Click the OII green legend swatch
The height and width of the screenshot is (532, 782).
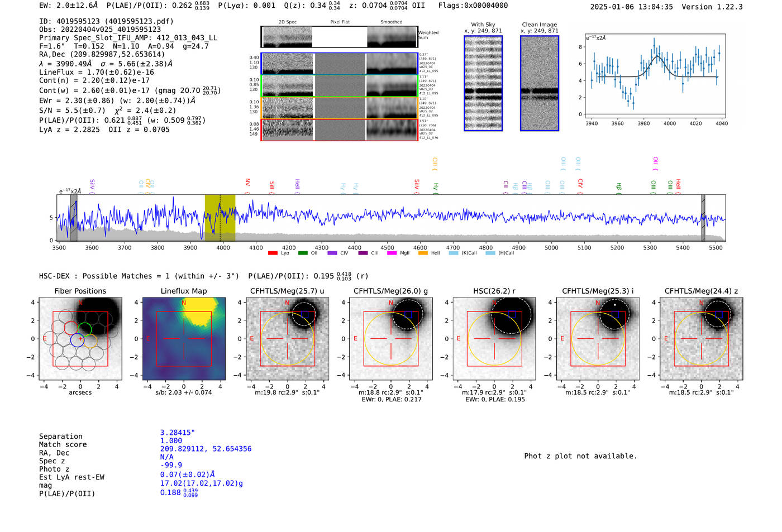point(303,253)
